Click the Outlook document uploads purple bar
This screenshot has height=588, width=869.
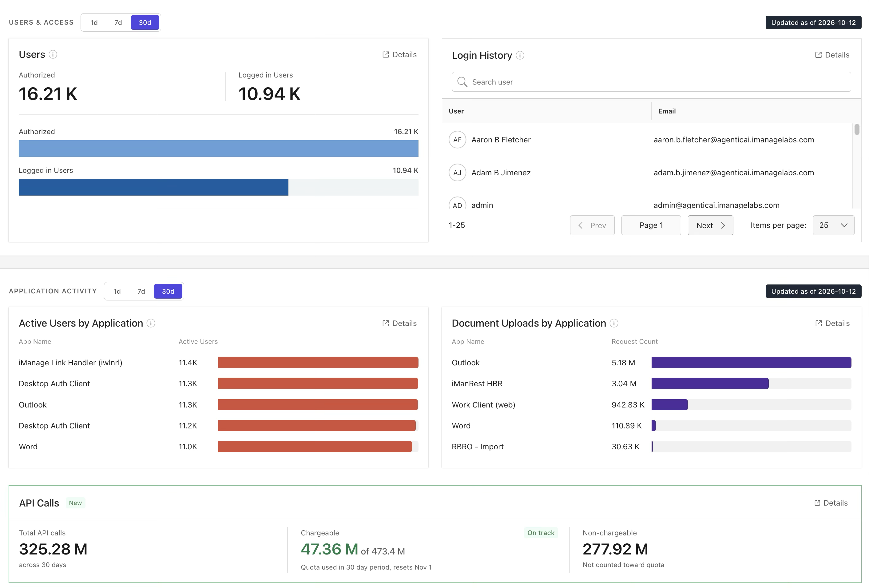pos(751,363)
